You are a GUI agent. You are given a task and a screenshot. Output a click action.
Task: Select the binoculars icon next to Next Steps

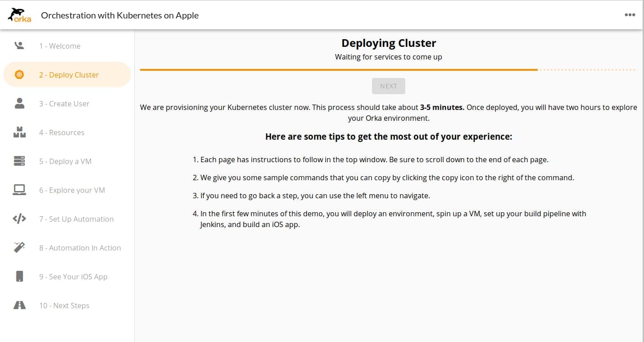[x=18, y=305]
